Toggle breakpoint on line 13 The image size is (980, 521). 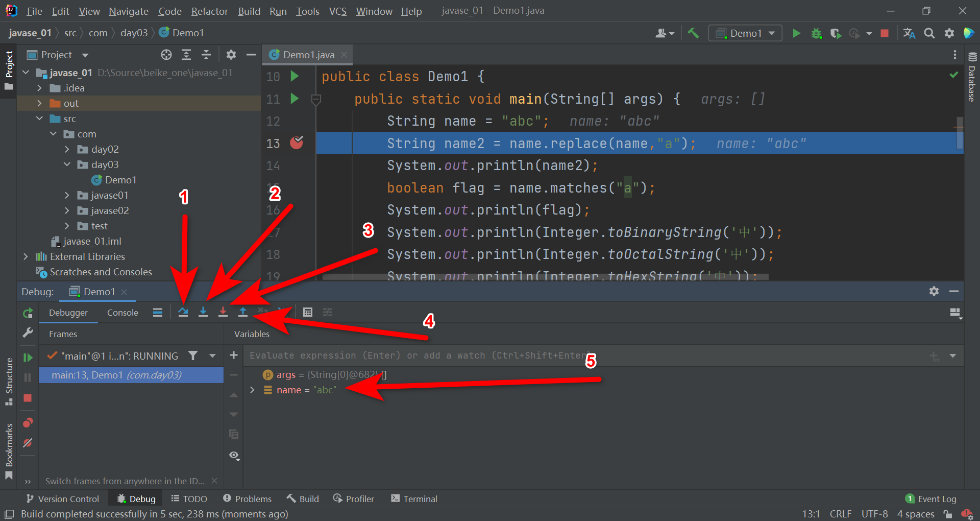click(x=297, y=143)
